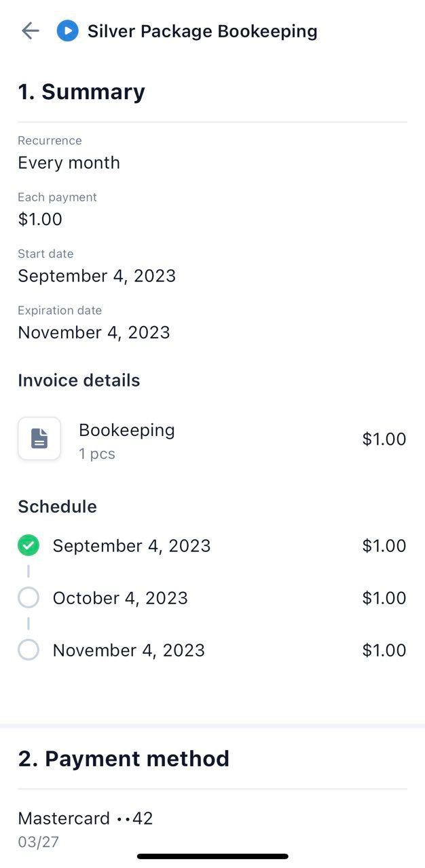Tap the home indicator bar
Screen dimensions: 425x868
coord(212,856)
